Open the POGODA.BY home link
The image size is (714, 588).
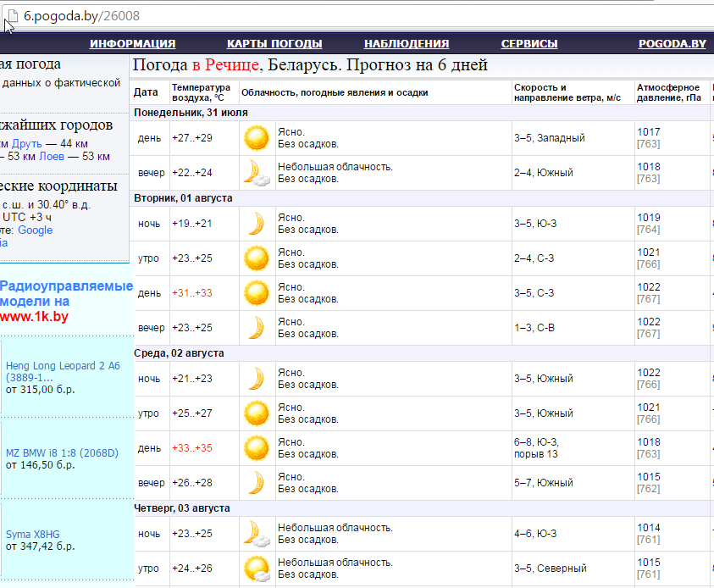coord(672,44)
